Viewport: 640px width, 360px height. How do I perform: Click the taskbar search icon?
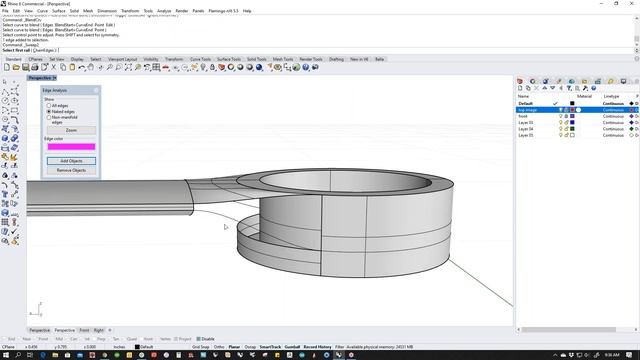pyautogui.click(x=18, y=355)
